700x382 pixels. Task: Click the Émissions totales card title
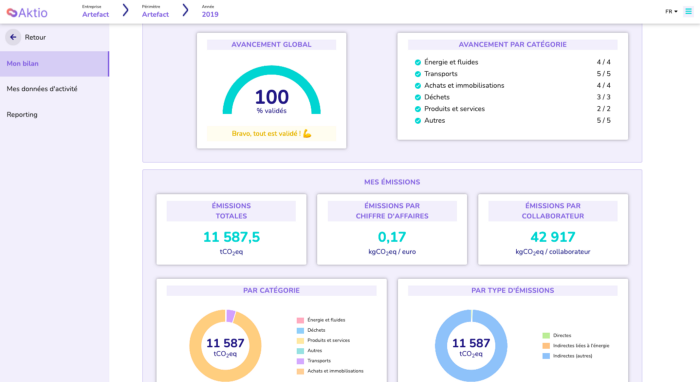tap(231, 211)
